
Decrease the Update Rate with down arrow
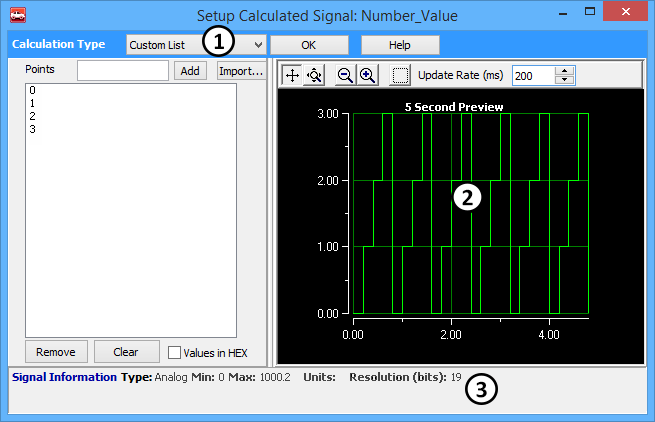tap(565, 80)
